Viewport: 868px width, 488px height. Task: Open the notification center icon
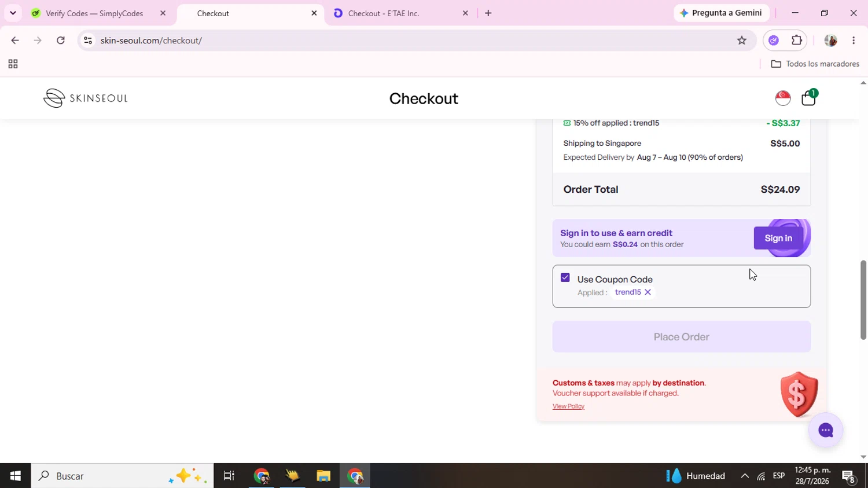click(x=849, y=476)
